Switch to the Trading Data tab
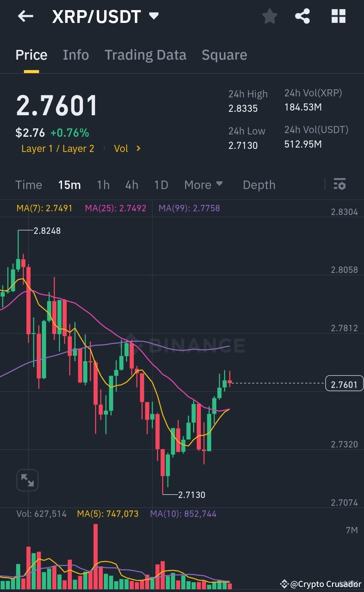 pyautogui.click(x=146, y=55)
